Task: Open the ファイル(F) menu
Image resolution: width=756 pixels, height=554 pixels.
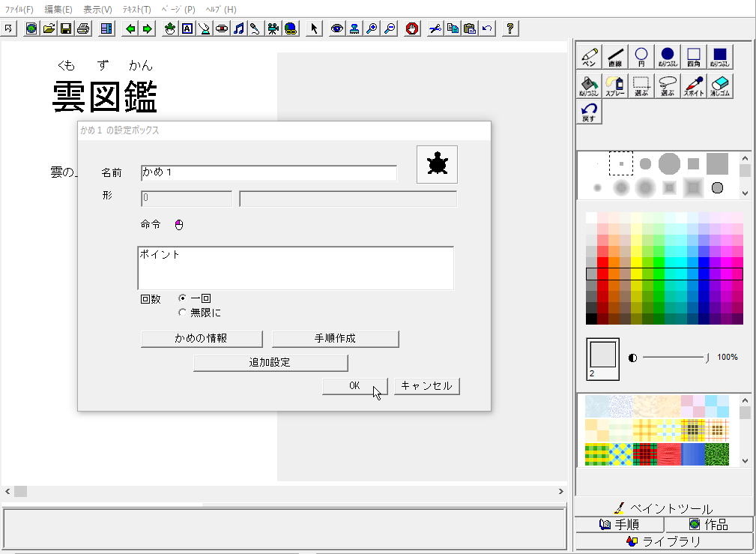Action: click(x=19, y=10)
